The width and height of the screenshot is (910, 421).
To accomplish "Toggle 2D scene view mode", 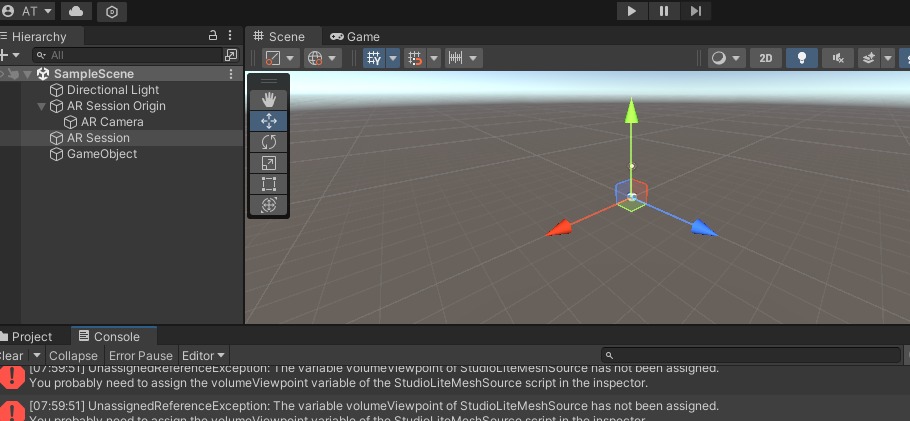I will point(766,58).
